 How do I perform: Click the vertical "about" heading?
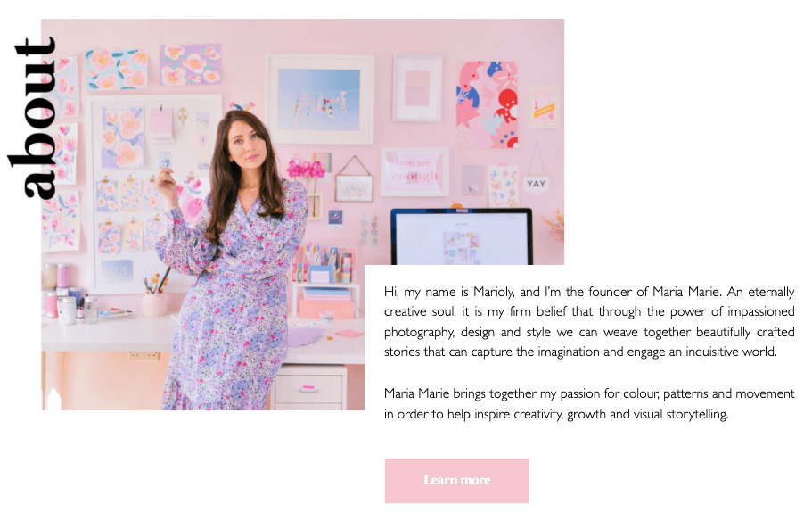(32, 118)
